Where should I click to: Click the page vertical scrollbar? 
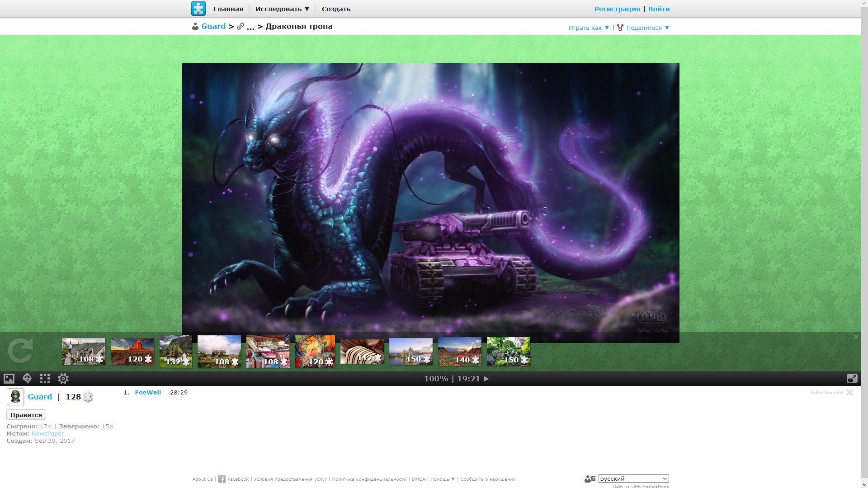tap(864, 244)
